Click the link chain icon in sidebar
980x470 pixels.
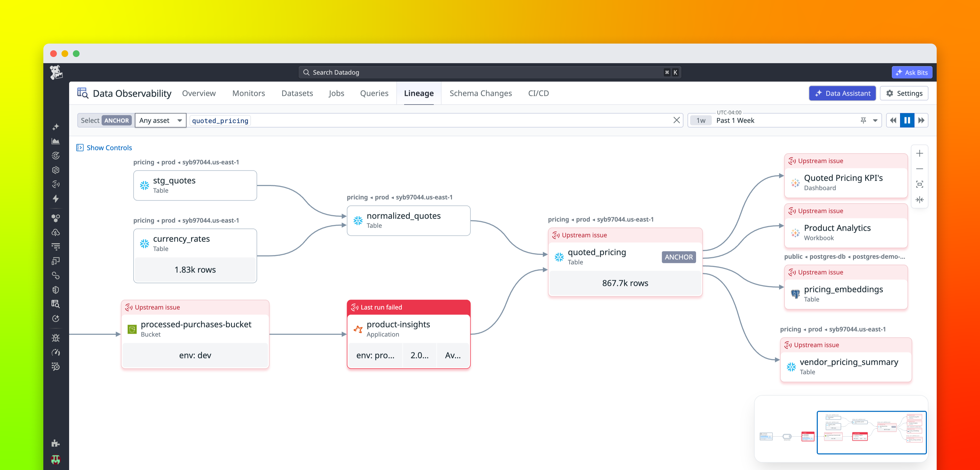click(55, 275)
